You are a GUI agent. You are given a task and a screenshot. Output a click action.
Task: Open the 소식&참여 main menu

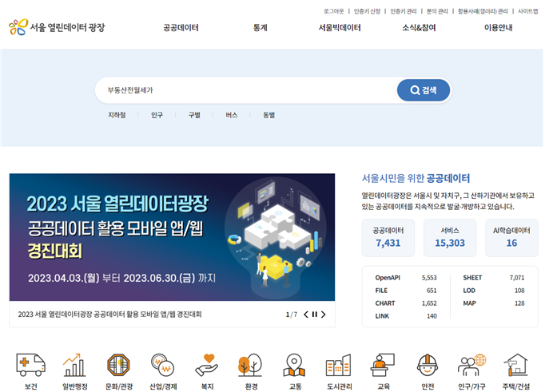click(419, 27)
